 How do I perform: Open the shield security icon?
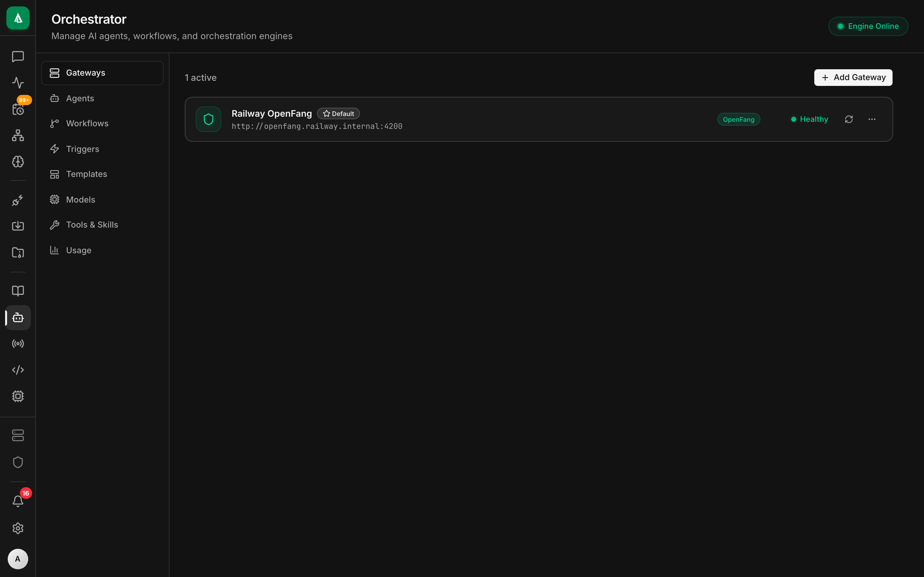tap(18, 462)
